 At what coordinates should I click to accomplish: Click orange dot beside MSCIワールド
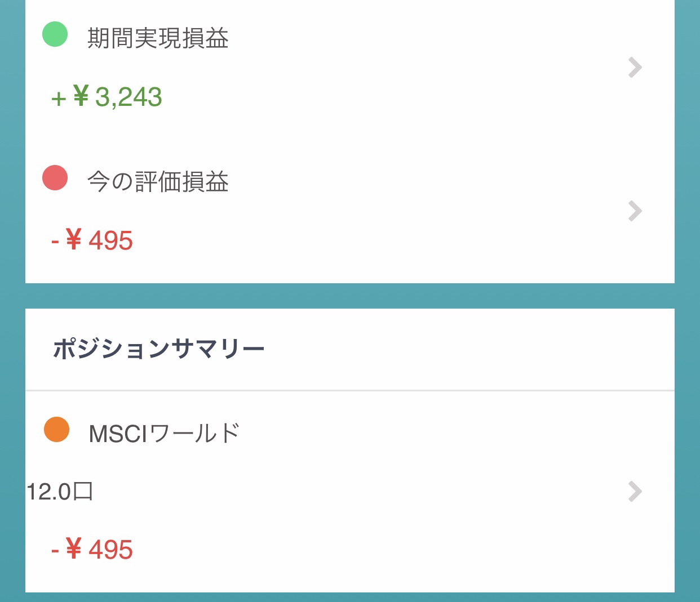56,430
